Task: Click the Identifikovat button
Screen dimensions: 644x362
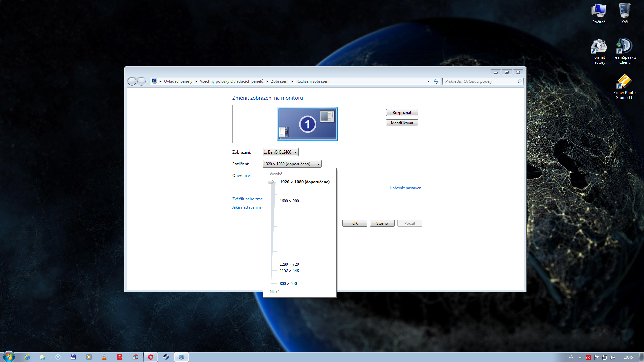Action: tap(402, 123)
